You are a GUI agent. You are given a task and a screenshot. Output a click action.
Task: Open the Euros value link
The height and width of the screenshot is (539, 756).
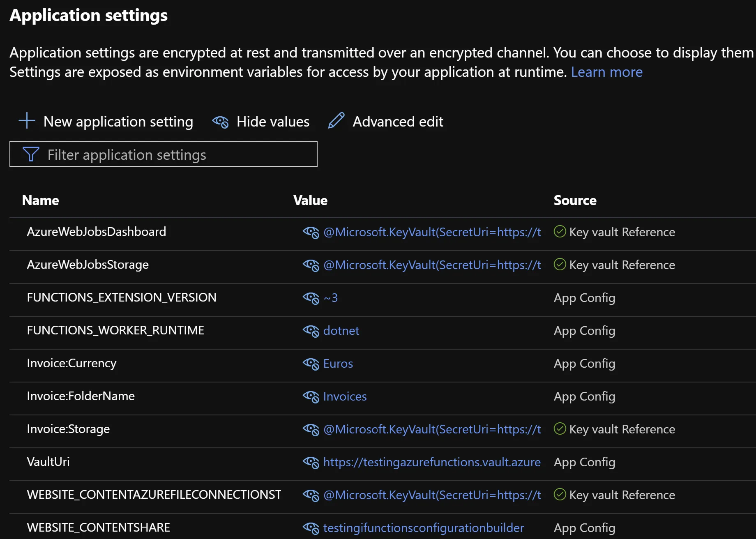tap(337, 363)
